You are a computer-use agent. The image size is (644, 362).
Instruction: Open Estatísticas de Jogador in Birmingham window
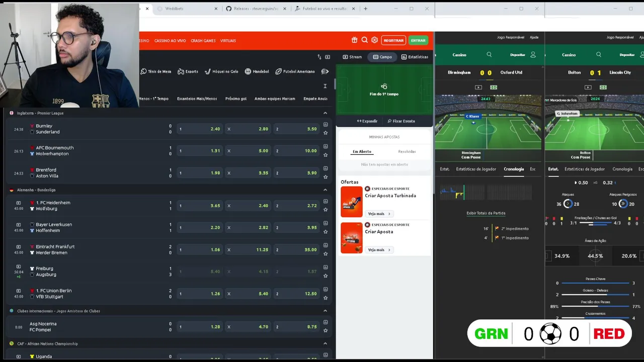click(x=476, y=169)
